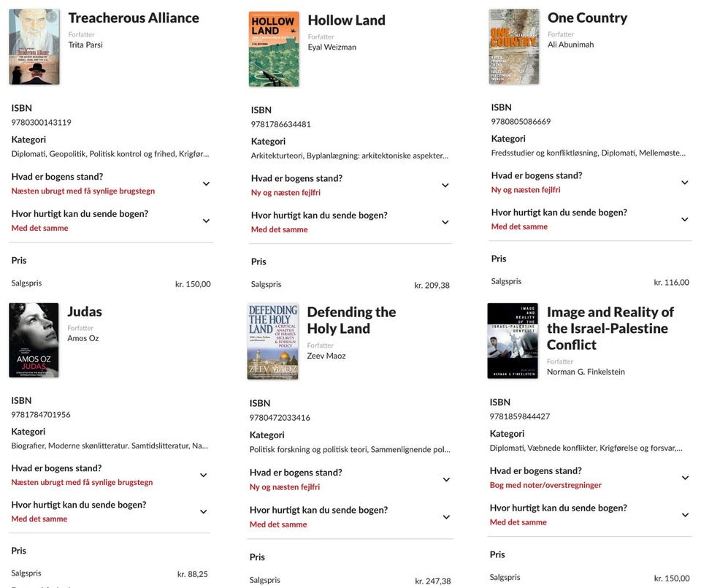Open shipping speed dropdown for Hollow Land

point(445,222)
